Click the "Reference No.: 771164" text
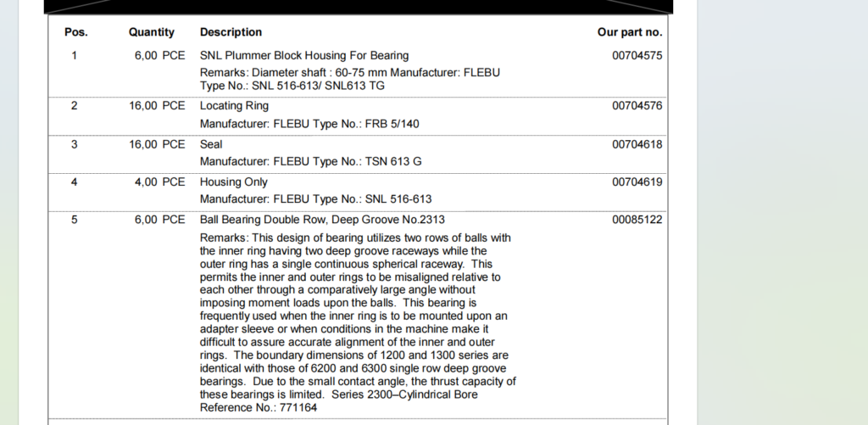Screen dimensions: 868x425 pos(259,408)
